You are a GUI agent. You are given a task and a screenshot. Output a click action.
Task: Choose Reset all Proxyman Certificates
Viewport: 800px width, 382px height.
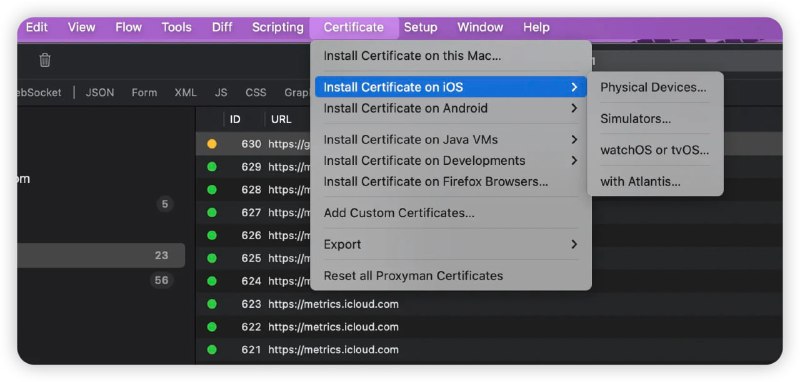(x=451, y=276)
